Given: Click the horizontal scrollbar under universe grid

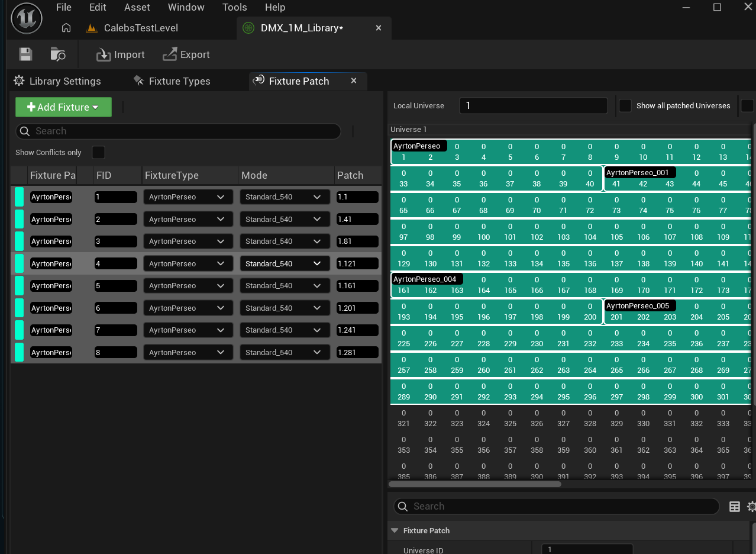Looking at the screenshot, I should pos(475,484).
